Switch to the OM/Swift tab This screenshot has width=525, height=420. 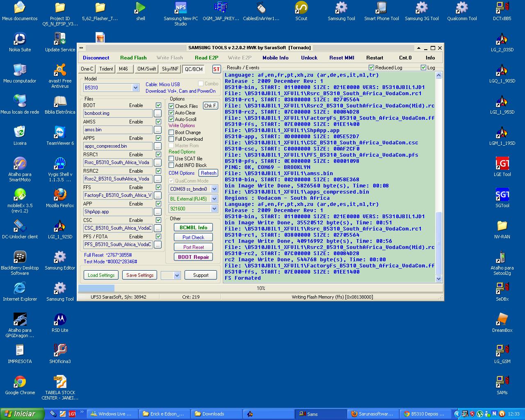pyautogui.click(x=146, y=69)
